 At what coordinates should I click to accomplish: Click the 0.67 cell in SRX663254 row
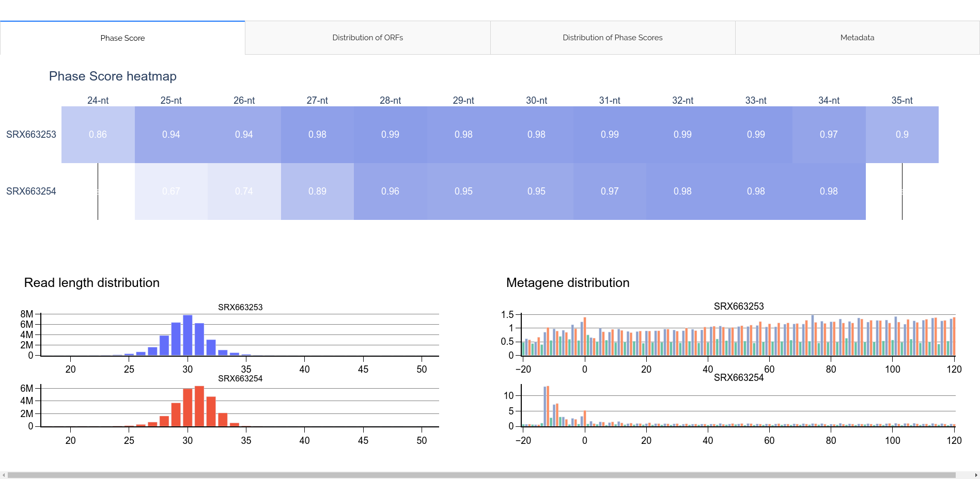pyautogui.click(x=171, y=191)
